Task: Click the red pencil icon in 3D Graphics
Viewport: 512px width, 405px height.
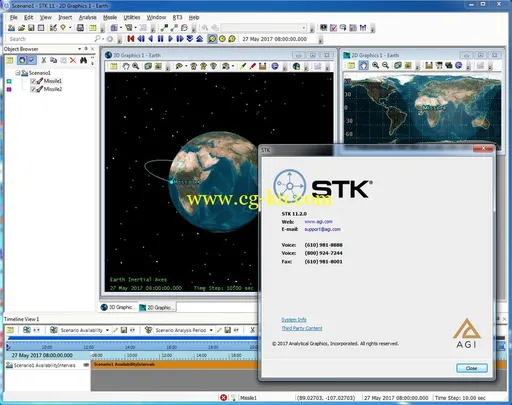Action: click(253, 66)
